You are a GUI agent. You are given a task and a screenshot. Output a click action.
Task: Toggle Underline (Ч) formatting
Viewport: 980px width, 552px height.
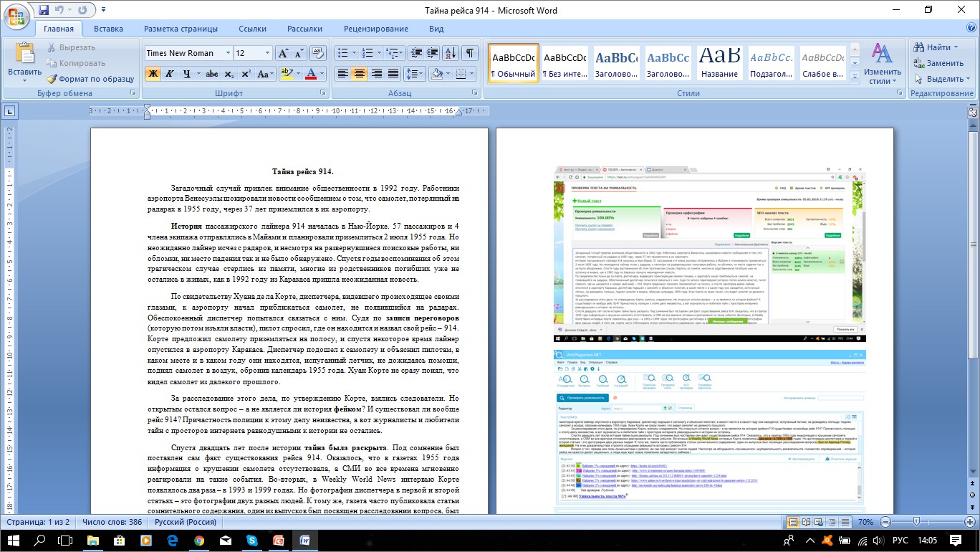coord(186,74)
